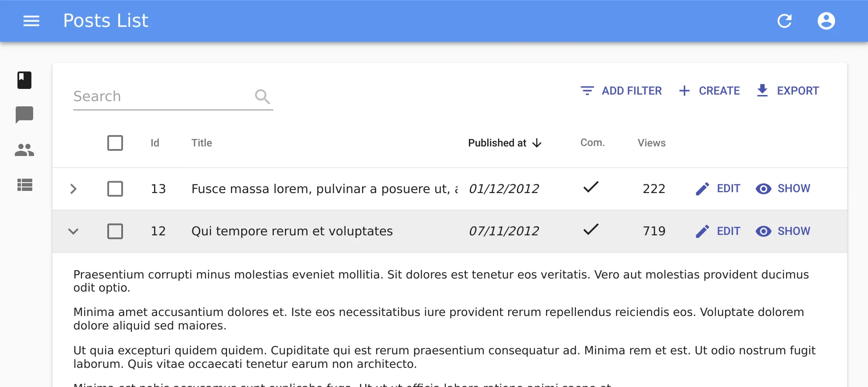Click the magnifier icon in the search box
Image resolution: width=868 pixels, height=387 pixels.
pos(262,96)
